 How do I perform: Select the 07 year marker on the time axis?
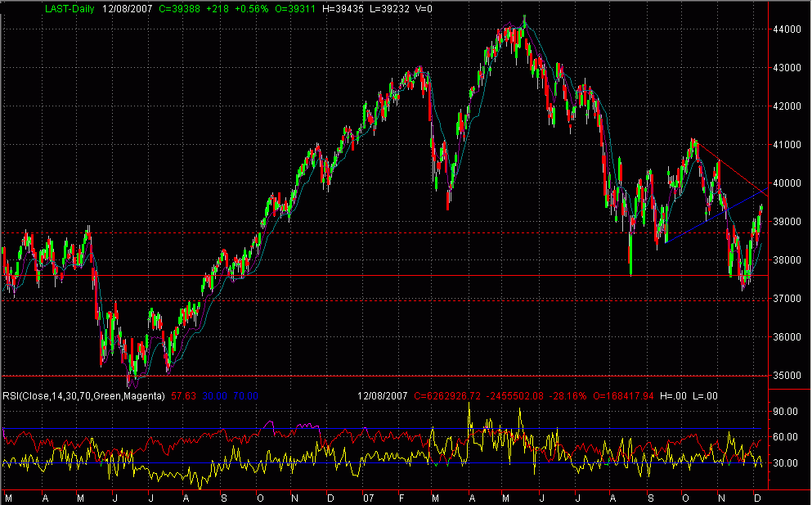[370, 496]
